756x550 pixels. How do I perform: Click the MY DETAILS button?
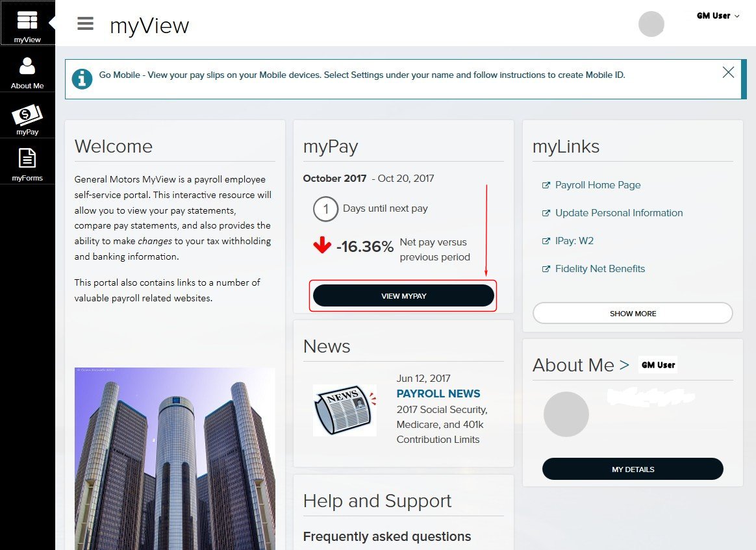pos(633,469)
